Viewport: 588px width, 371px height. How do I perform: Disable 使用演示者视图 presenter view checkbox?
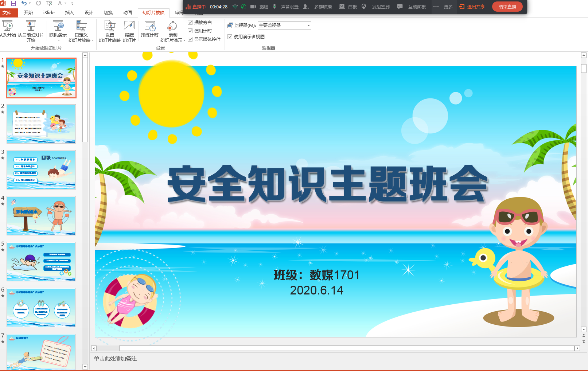(230, 37)
